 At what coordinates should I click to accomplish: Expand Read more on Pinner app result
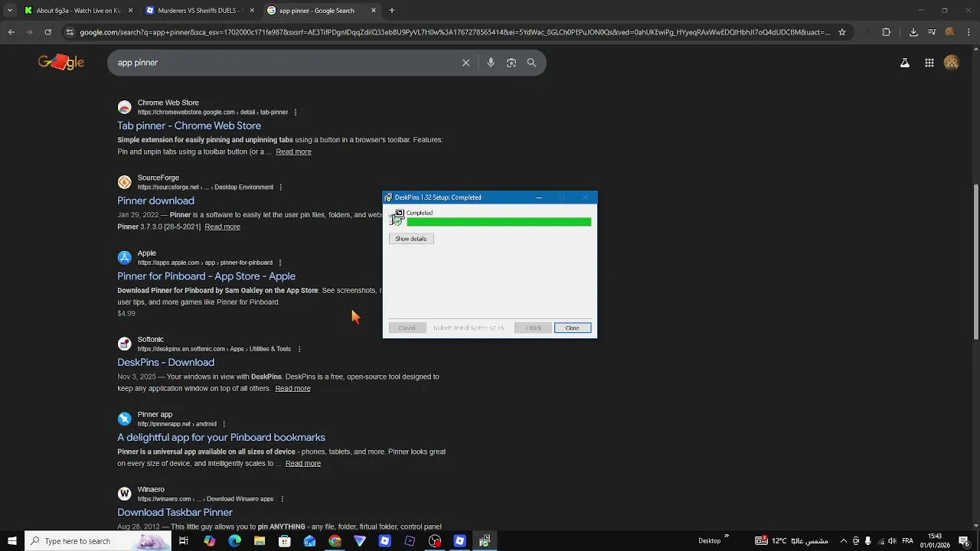(x=303, y=463)
